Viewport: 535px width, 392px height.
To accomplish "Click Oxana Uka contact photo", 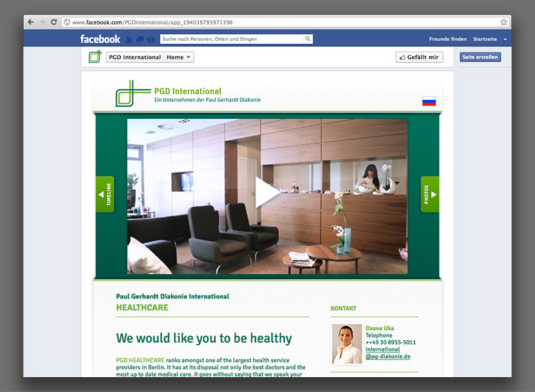I will [x=347, y=344].
